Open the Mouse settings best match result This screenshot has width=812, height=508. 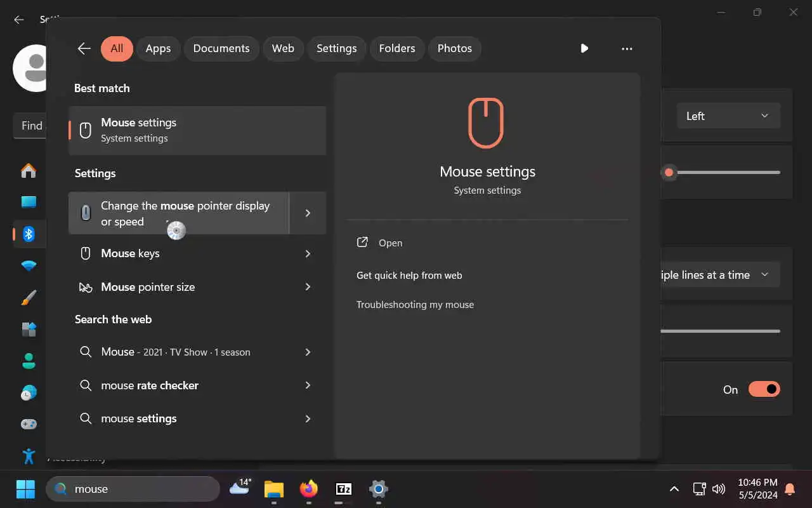[197, 130]
